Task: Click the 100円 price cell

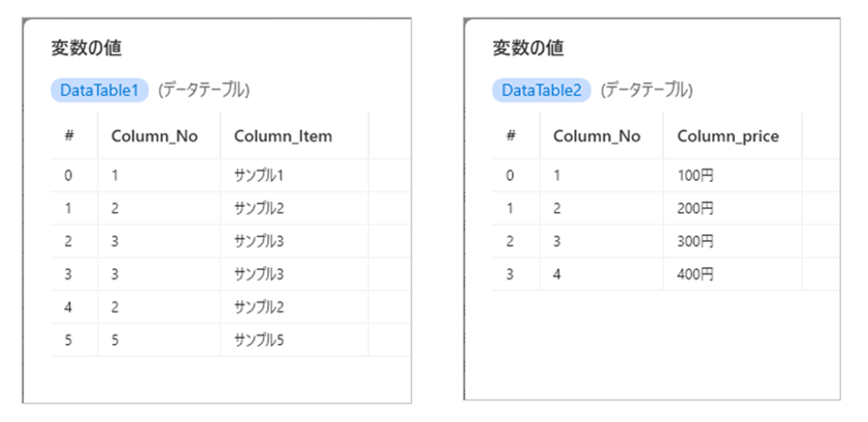Action: (x=695, y=176)
